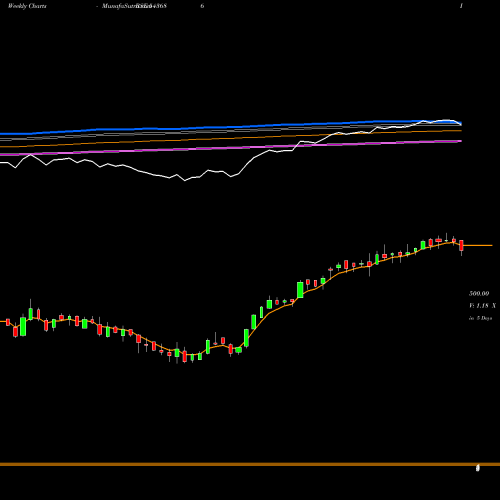Click the orange horizontal bar at the bottom
500x500 pixels.
pyautogui.click(x=250, y=464)
